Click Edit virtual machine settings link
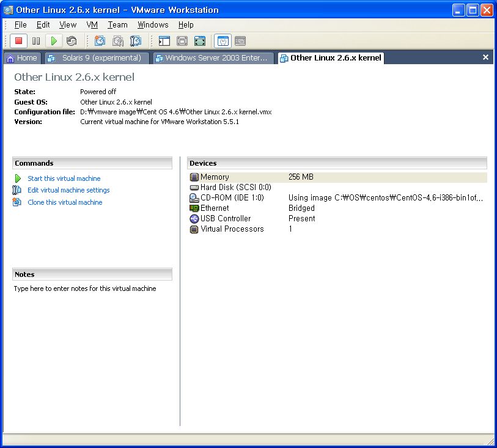The height and width of the screenshot is (448, 497). (x=68, y=190)
